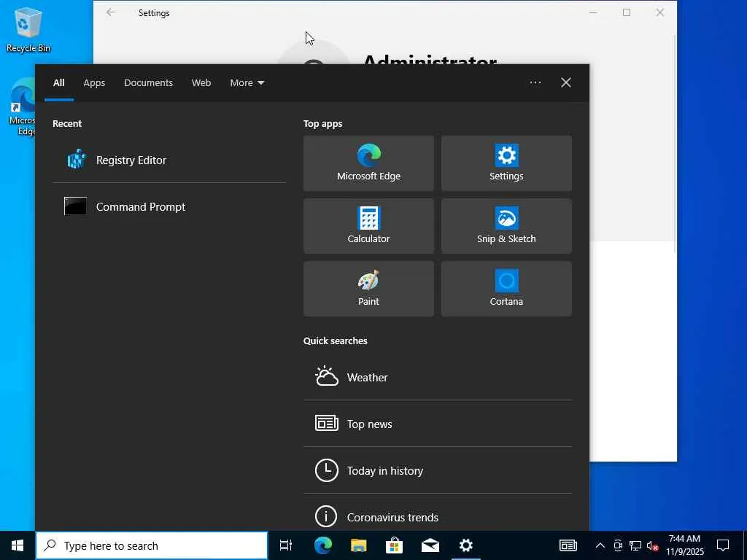Viewport: 747px width, 560px height.
Task: Run the Today in history quick search
Action: [438, 470]
